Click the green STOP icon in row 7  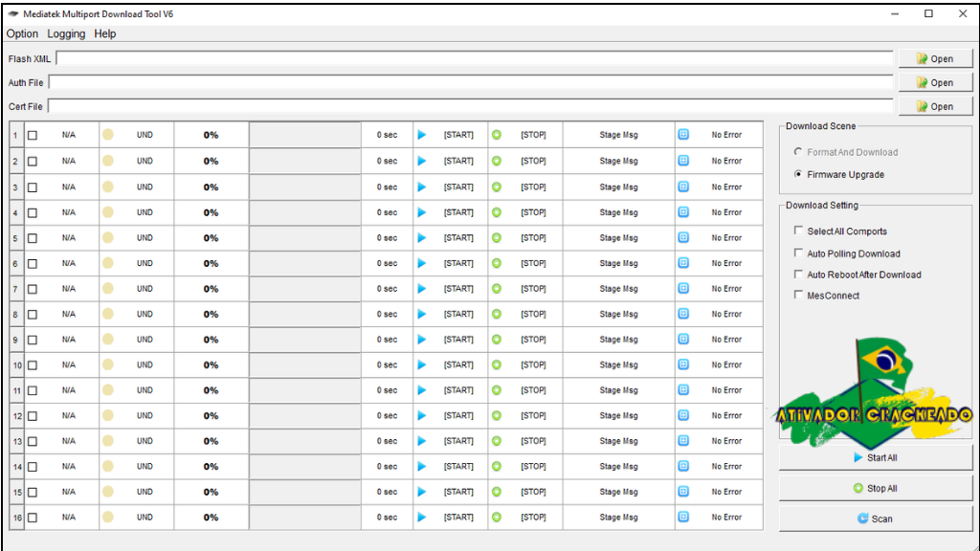point(497,289)
